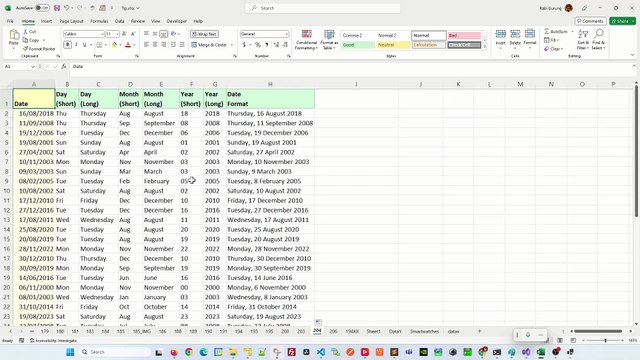
Task: Apply the Good cell style
Action: tap(358, 45)
